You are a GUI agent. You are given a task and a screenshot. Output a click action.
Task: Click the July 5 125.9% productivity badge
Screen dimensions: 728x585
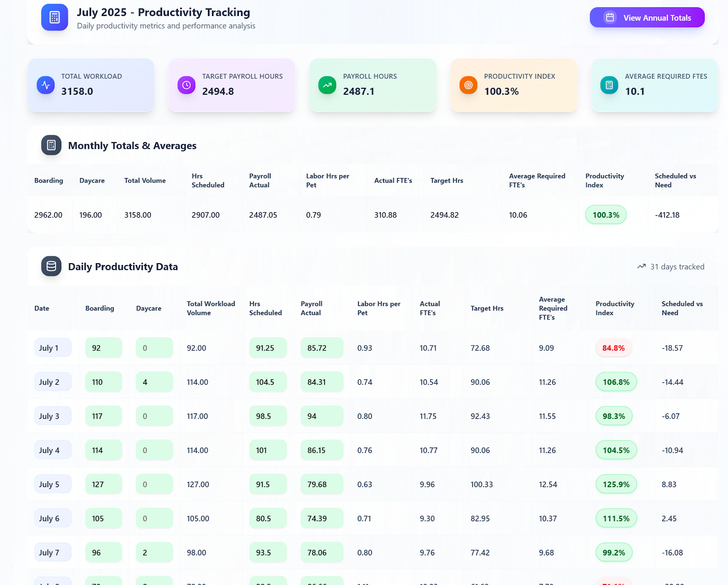616,484
